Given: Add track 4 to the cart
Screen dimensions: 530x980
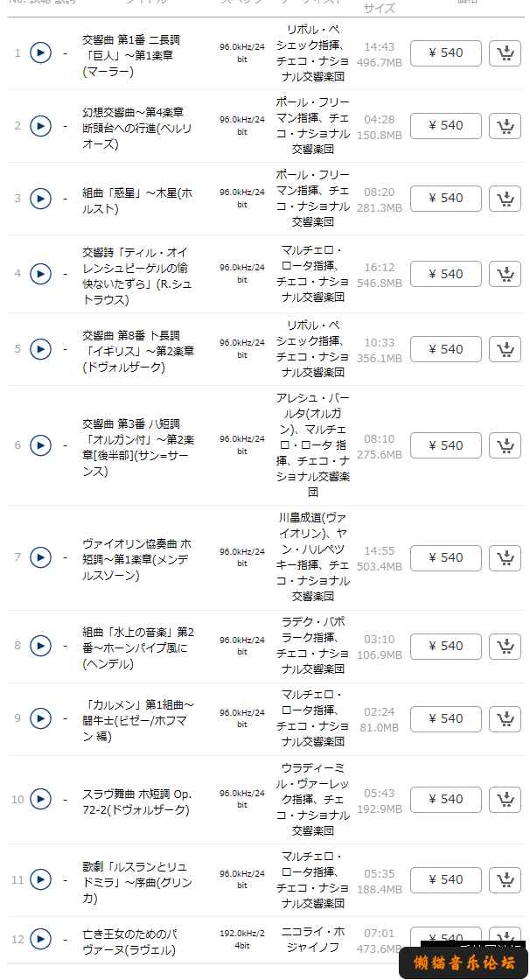Looking at the screenshot, I should [505, 274].
